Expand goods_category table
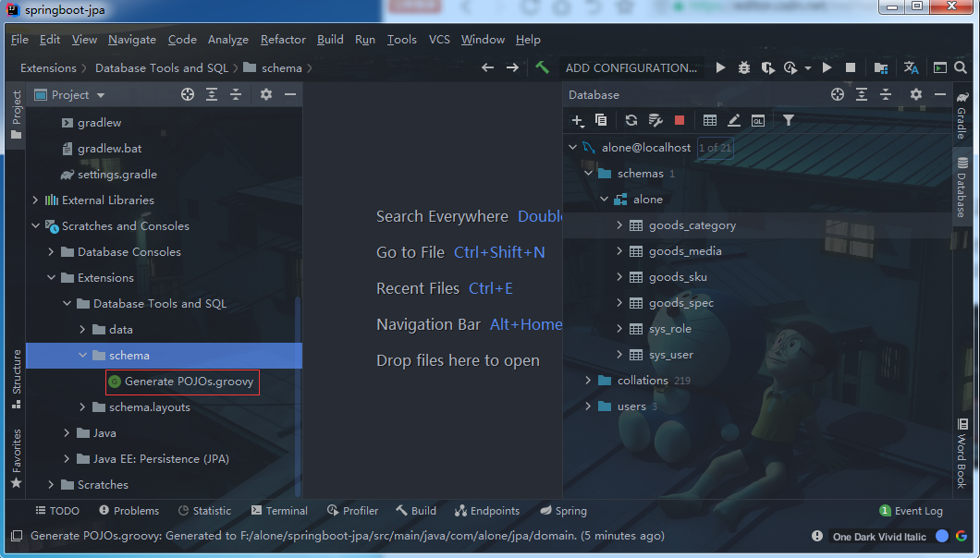Image resolution: width=980 pixels, height=558 pixels. [x=619, y=224]
